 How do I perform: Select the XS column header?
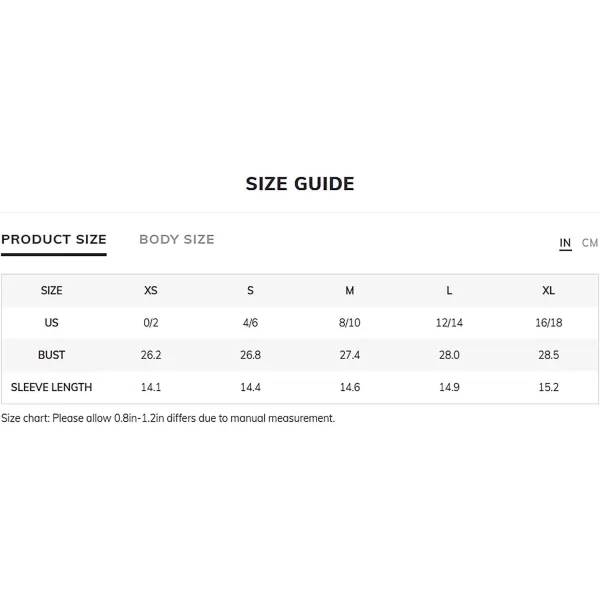pos(151,290)
